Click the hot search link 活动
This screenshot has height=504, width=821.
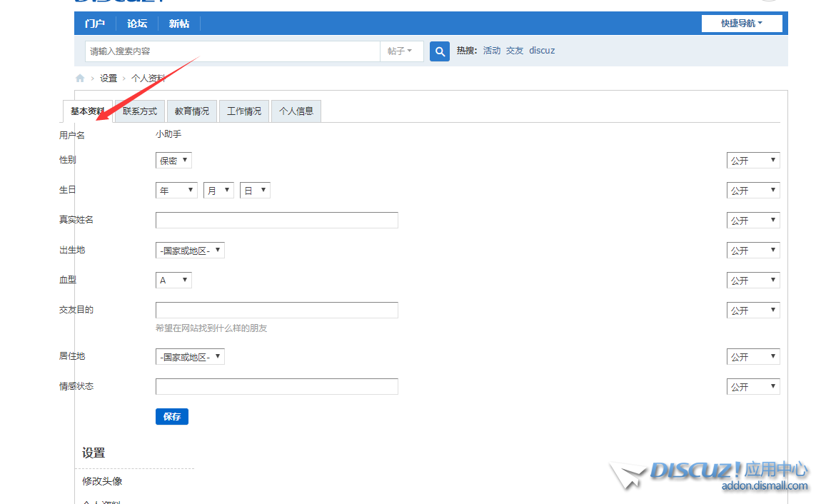pyautogui.click(x=492, y=51)
